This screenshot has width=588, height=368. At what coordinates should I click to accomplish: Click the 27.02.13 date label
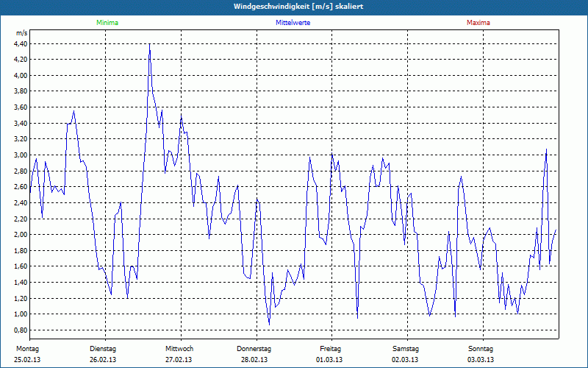pos(179,360)
